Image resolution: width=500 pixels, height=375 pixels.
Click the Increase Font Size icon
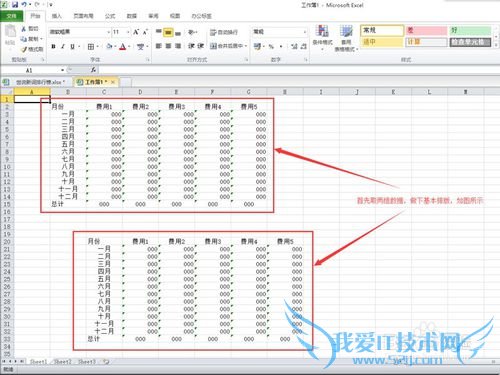136,32
